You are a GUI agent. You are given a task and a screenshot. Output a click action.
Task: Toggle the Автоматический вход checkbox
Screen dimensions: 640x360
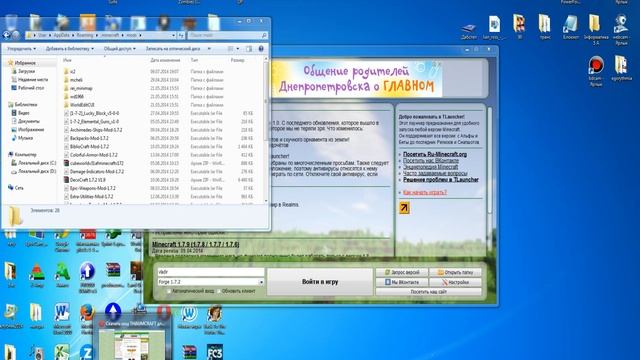[x=169, y=291]
